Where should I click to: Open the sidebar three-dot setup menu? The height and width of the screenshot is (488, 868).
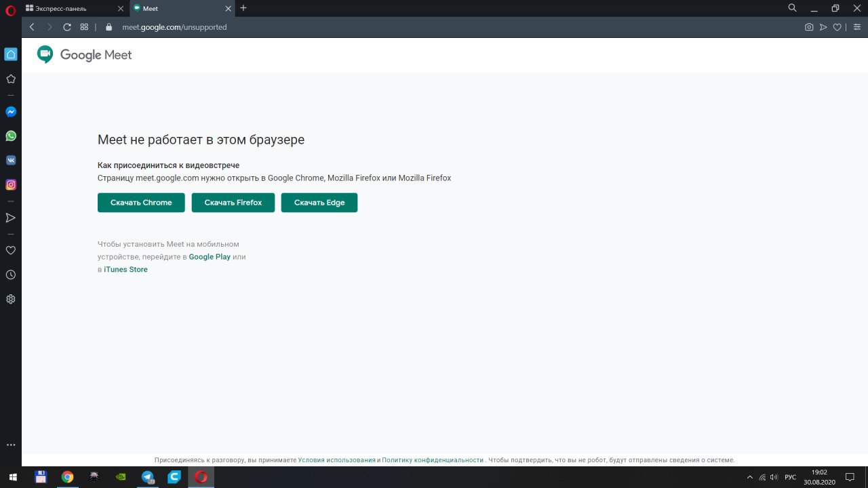point(11,445)
